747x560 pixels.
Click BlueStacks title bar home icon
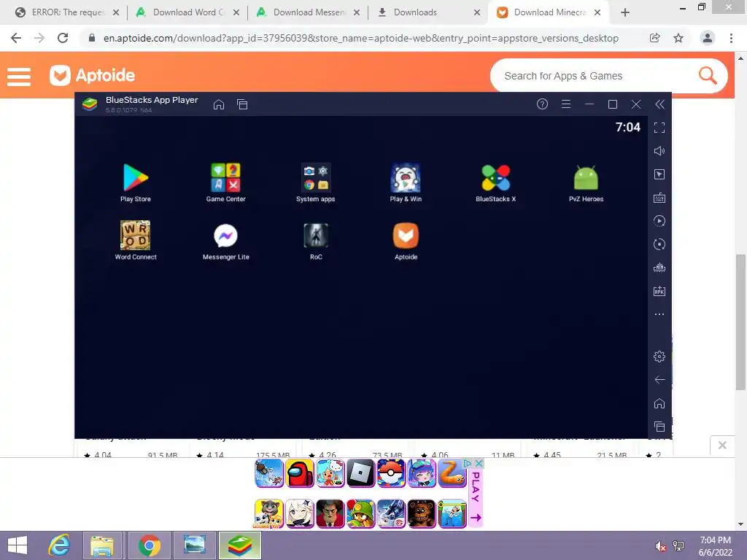click(x=219, y=104)
